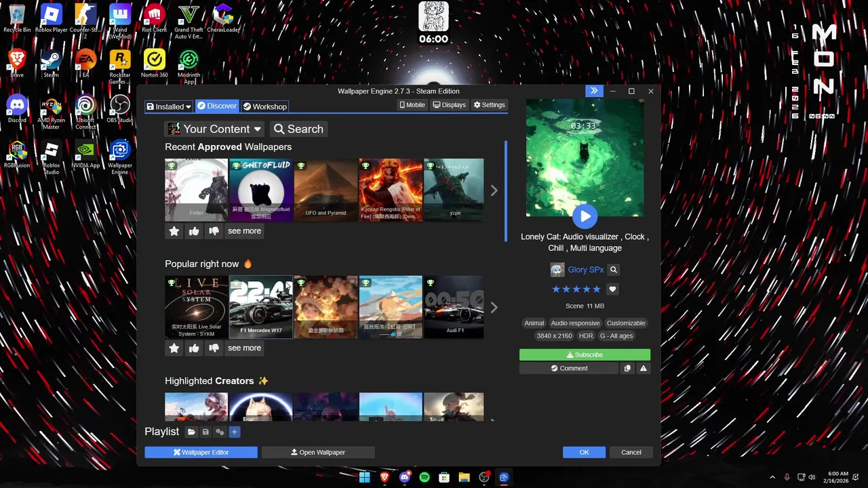The width and height of the screenshot is (868, 488).
Task: Launch Rockstar Games desktop icon
Action: [120, 66]
